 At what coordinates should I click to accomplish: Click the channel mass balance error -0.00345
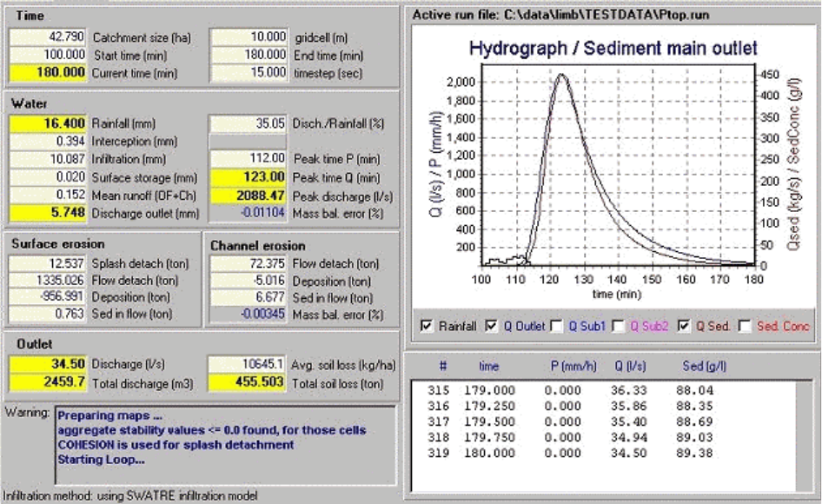248,315
